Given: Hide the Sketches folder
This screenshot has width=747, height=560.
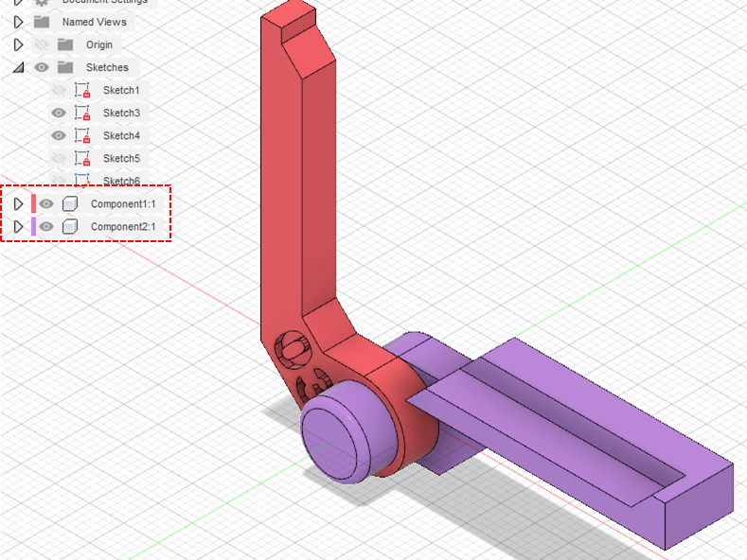Looking at the screenshot, I should (42, 67).
